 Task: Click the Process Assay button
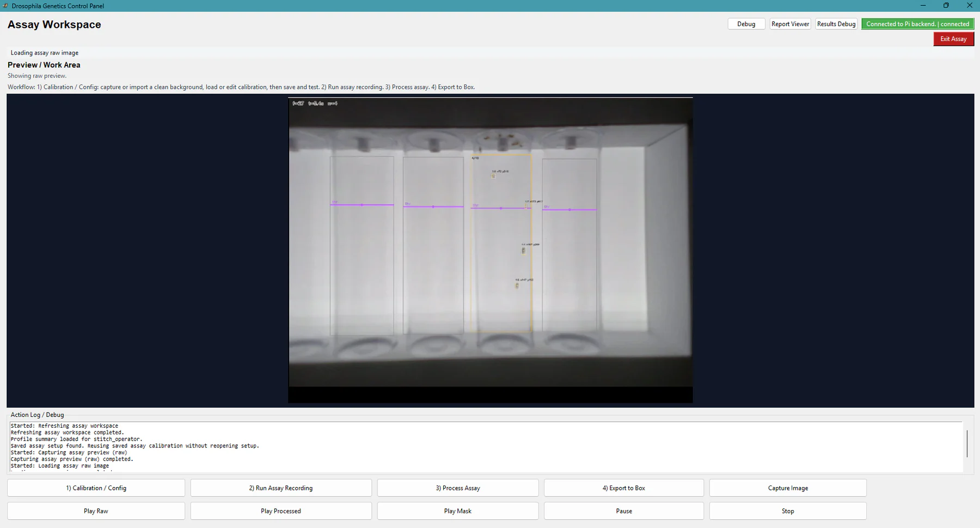click(x=458, y=488)
